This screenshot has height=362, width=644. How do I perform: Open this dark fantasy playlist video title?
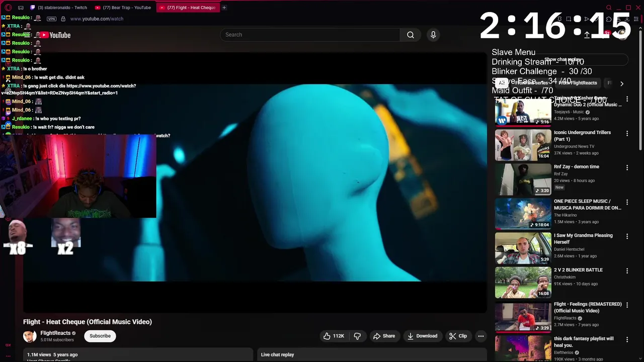(x=584, y=342)
